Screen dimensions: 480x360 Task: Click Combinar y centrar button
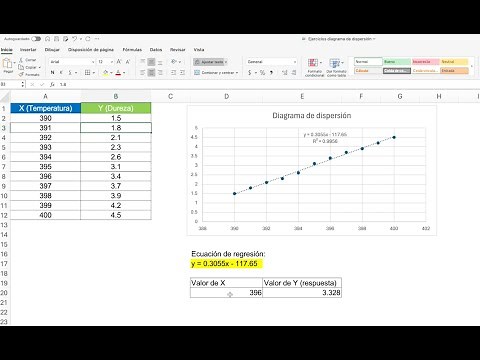(x=214, y=72)
